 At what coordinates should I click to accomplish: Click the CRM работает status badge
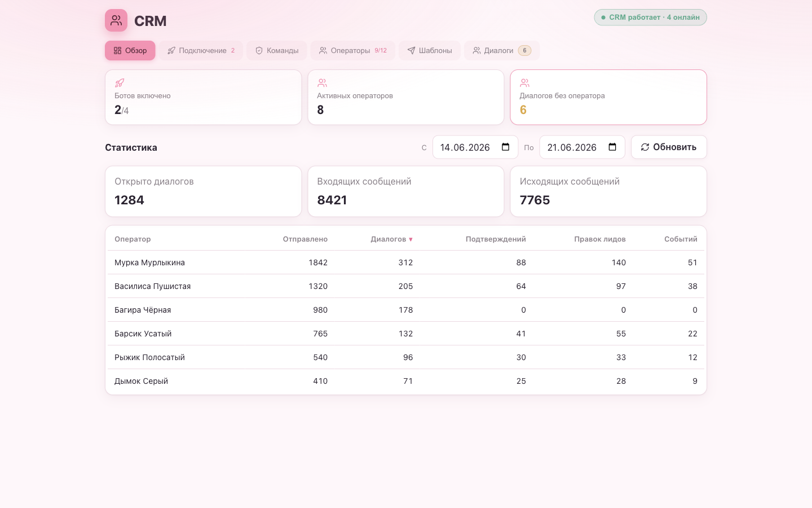650,17
